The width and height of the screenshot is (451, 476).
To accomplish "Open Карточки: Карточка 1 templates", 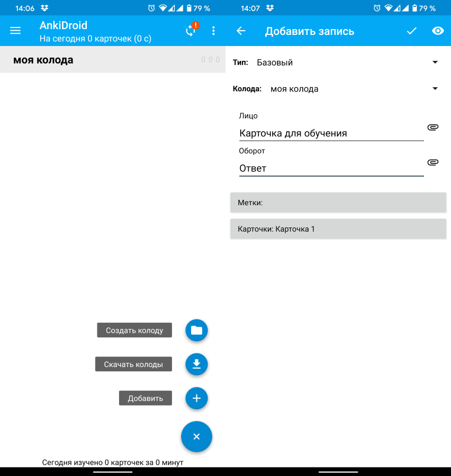I will tap(338, 229).
